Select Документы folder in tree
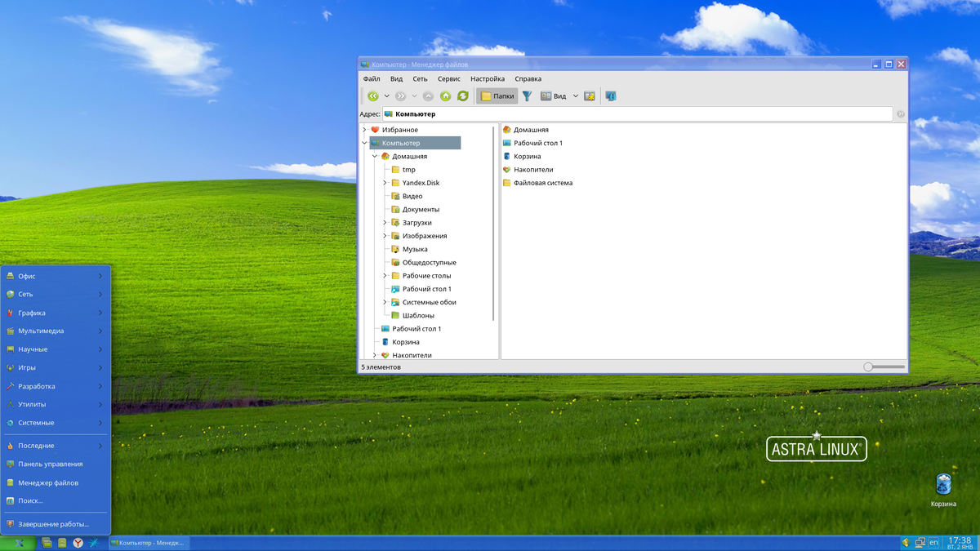This screenshot has width=980, height=551. tap(415, 210)
